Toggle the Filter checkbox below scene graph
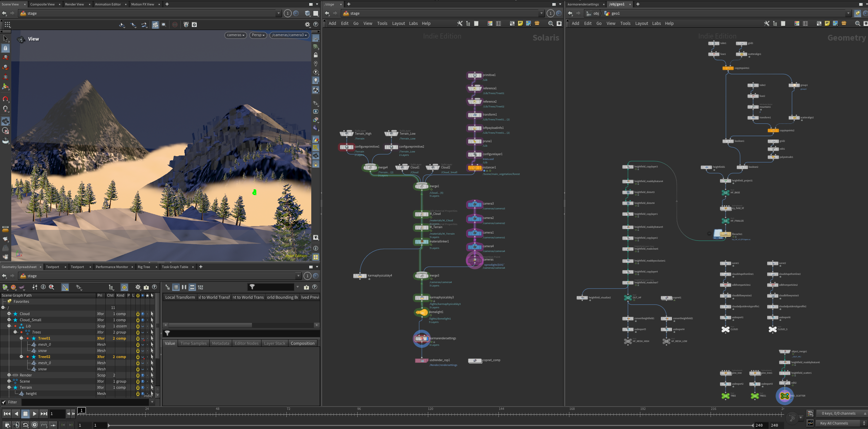The height and width of the screenshot is (429, 868). (4, 402)
